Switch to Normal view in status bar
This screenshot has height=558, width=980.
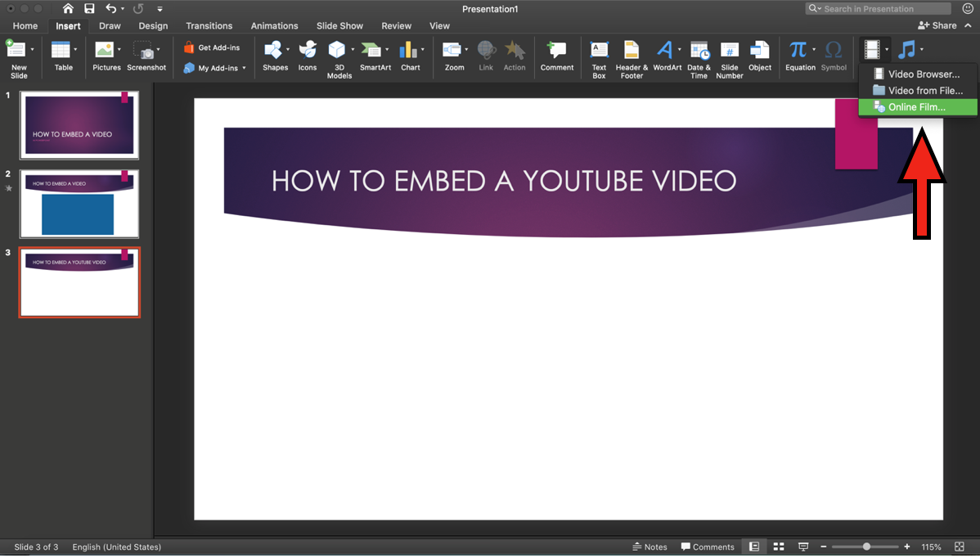click(x=754, y=547)
